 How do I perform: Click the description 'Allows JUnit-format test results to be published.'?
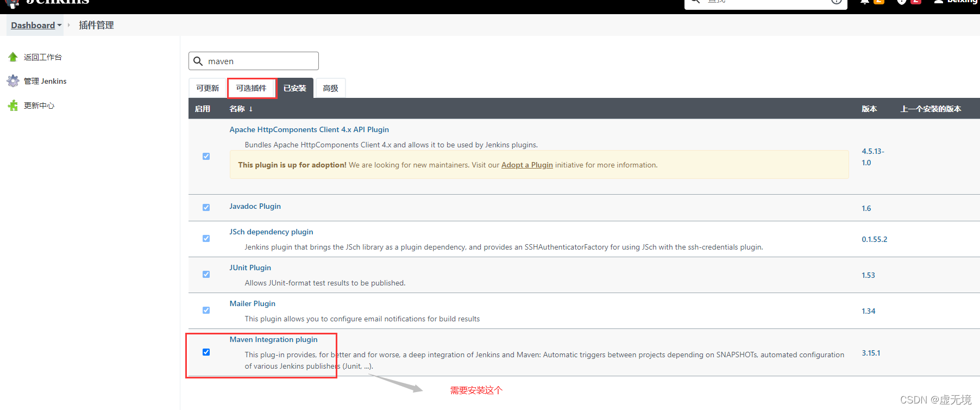(325, 283)
